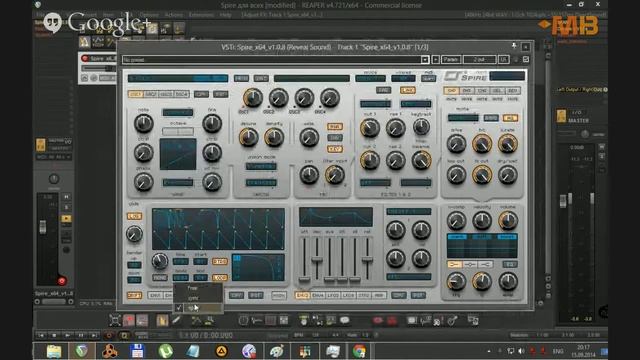Select the checked entry in the popup menu

[198, 308]
